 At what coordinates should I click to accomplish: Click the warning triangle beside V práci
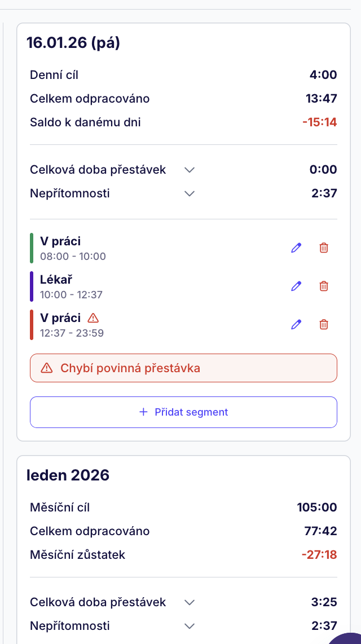tap(93, 317)
